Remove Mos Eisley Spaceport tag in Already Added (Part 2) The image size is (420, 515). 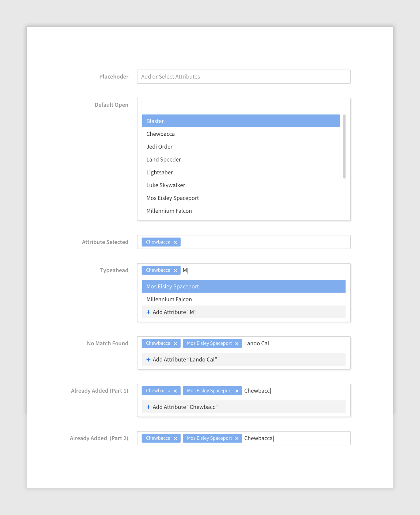(x=237, y=438)
